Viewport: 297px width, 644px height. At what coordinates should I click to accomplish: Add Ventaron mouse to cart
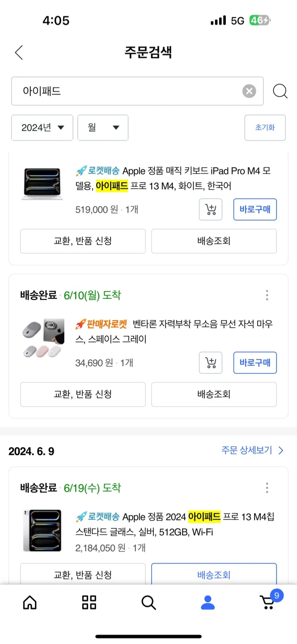point(210,362)
